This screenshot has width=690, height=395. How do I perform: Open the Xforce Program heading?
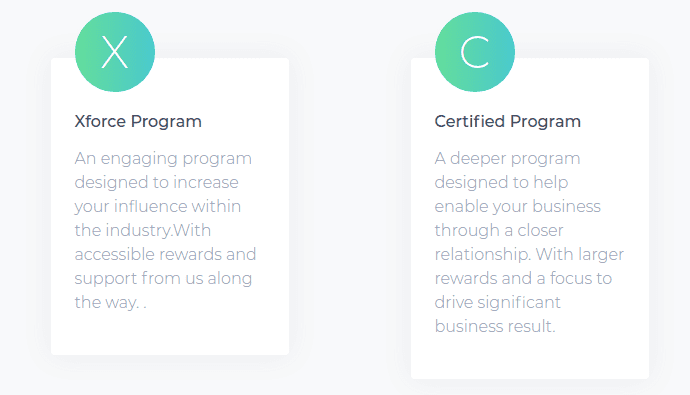pyautogui.click(x=138, y=121)
